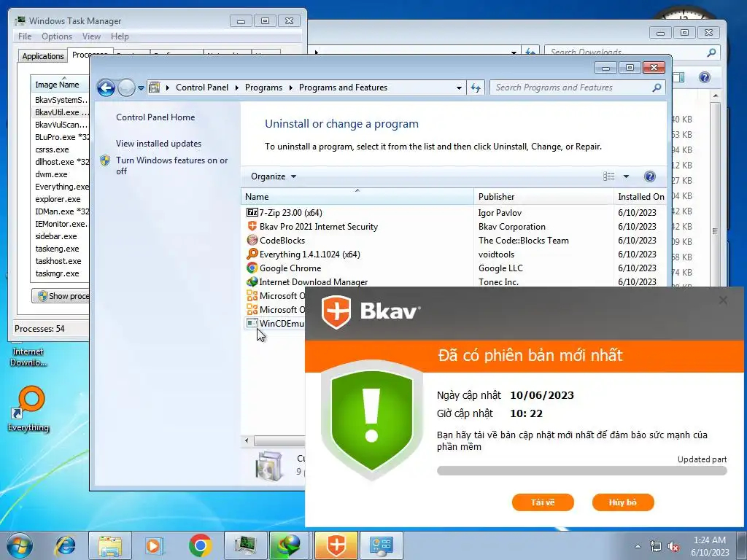Open Turn Windows features on or off
747x560 pixels.
click(x=172, y=166)
